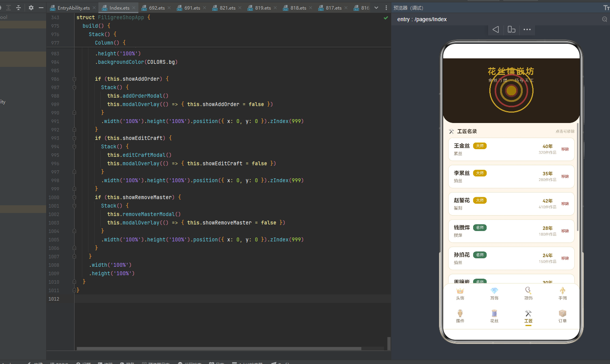Close the 818.ets tab

click(x=311, y=8)
